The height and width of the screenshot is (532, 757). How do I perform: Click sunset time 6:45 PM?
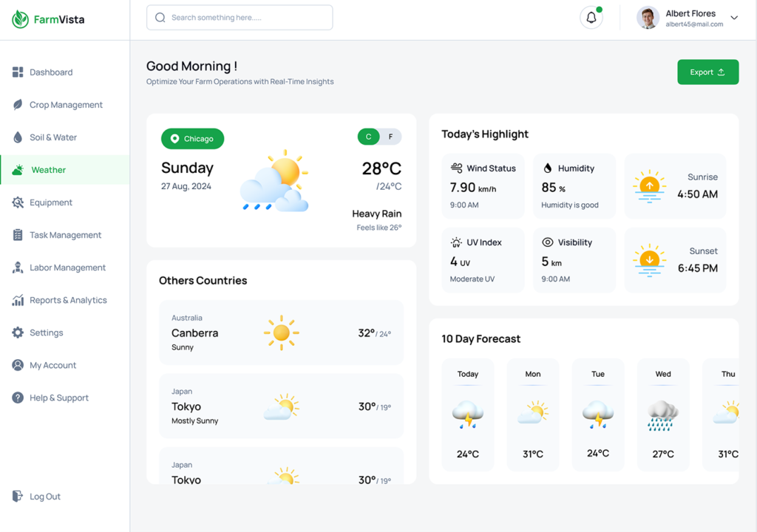tap(698, 268)
